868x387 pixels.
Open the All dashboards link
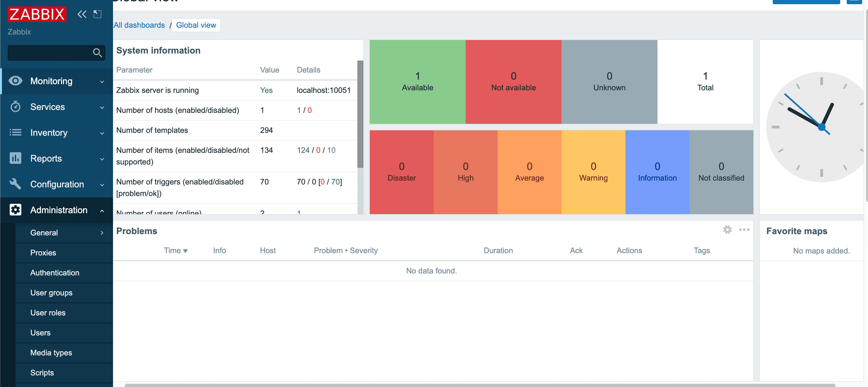[x=139, y=25]
